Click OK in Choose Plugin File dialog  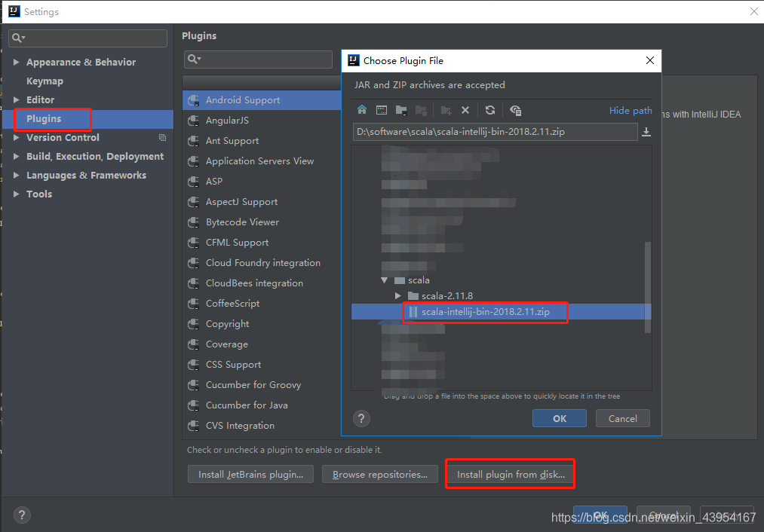point(560,418)
